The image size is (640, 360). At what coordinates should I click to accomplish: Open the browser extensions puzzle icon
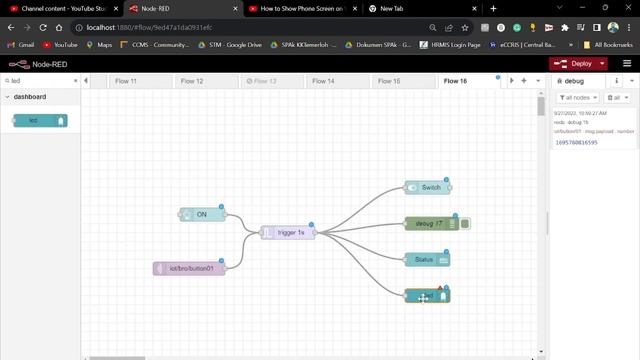(564, 28)
